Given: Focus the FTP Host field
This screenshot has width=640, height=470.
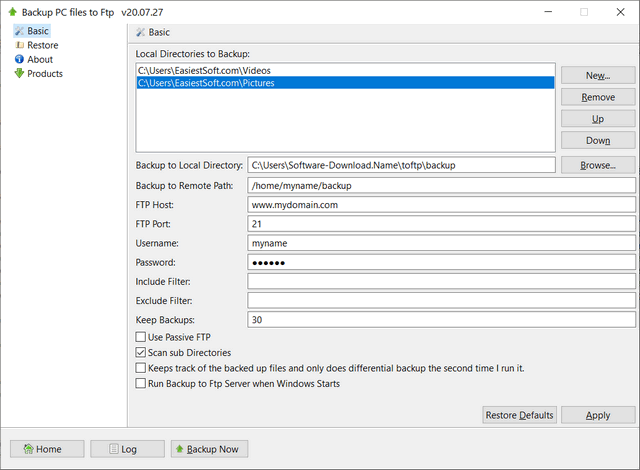Looking at the screenshot, I should pyautogui.click(x=441, y=205).
